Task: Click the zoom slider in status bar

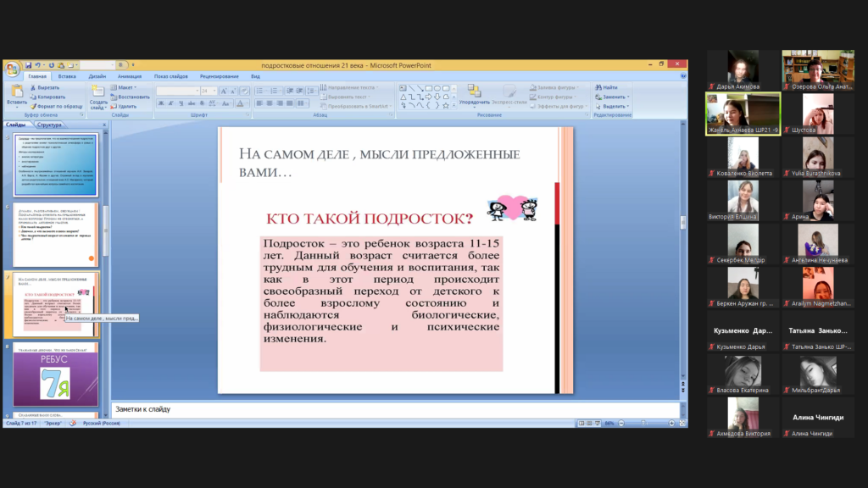Action: point(645,424)
